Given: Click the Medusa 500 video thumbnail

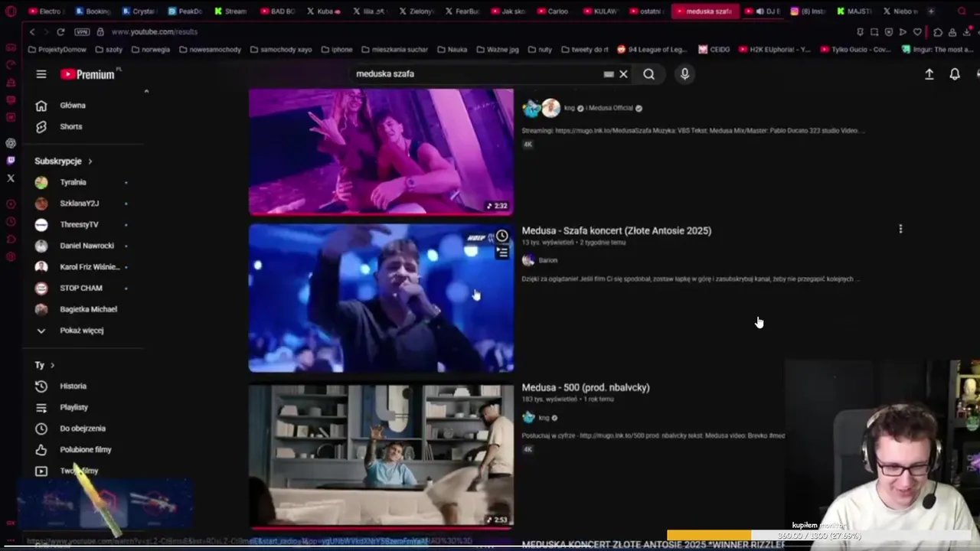Looking at the screenshot, I should click(381, 456).
